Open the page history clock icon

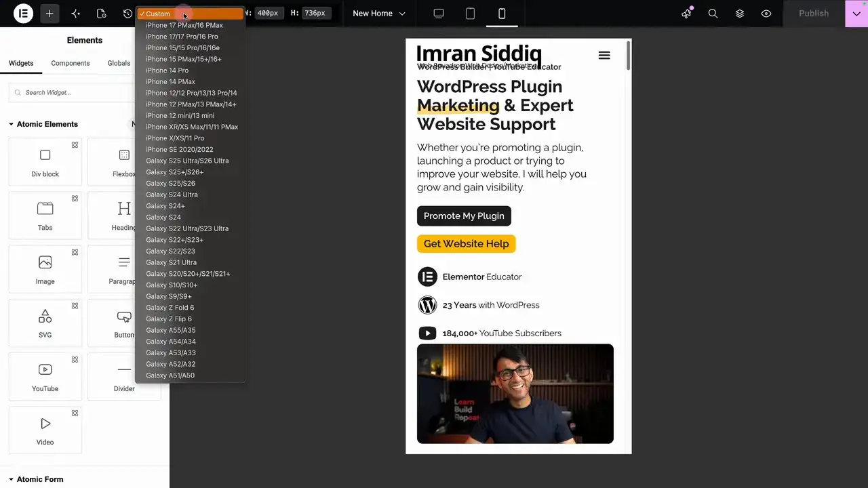(127, 14)
